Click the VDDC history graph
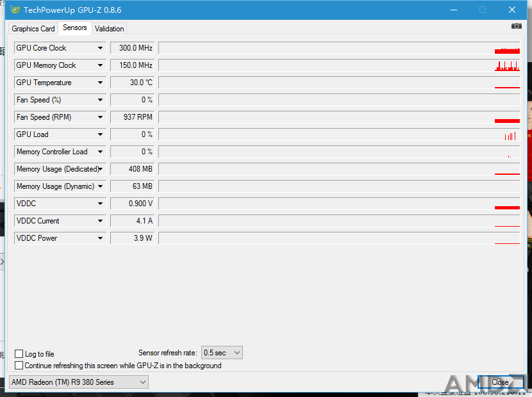The width and height of the screenshot is (532, 397). tap(339, 204)
